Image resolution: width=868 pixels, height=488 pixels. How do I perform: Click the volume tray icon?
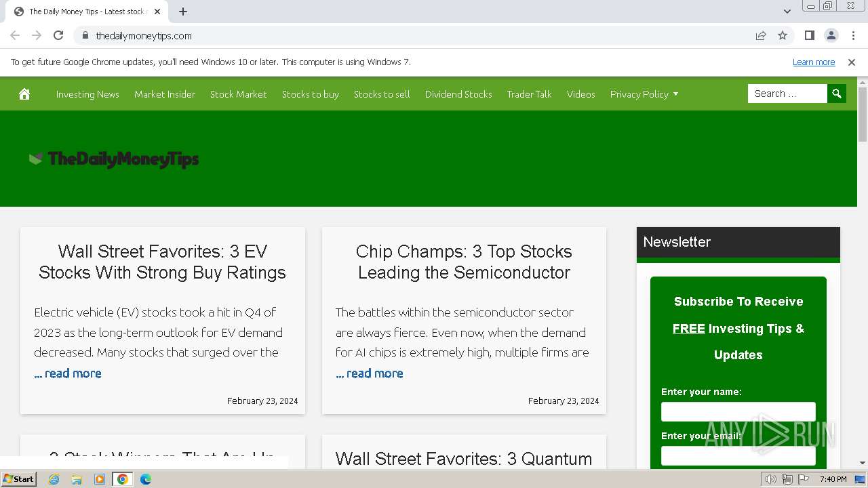(771, 479)
